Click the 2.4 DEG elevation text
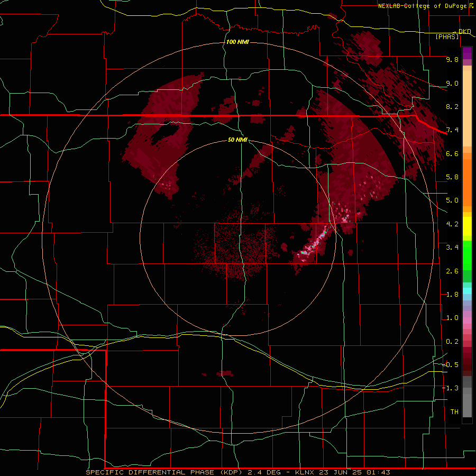 tap(265, 472)
